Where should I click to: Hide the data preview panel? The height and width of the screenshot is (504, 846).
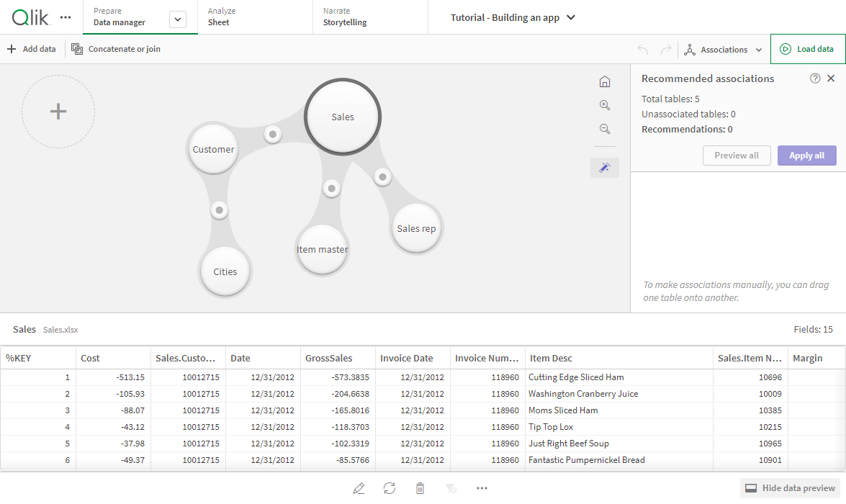[791, 488]
